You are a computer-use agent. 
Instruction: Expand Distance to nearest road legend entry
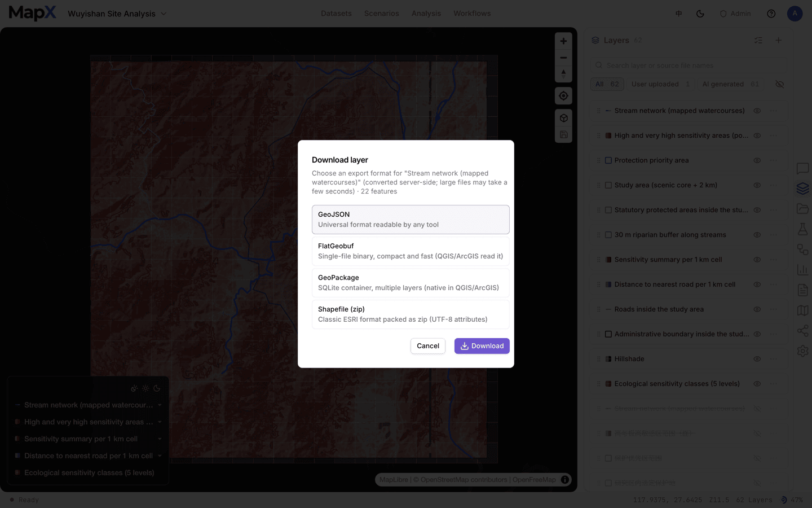(160, 456)
